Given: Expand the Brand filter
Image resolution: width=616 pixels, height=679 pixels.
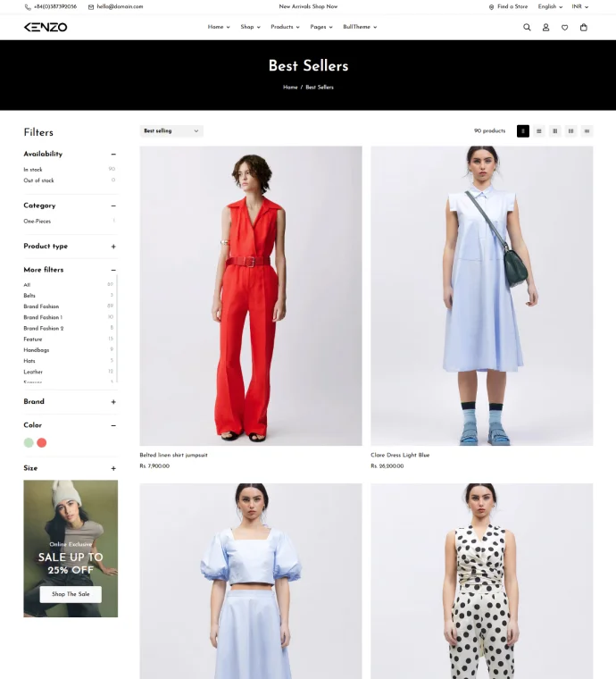Looking at the screenshot, I should (x=113, y=402).
